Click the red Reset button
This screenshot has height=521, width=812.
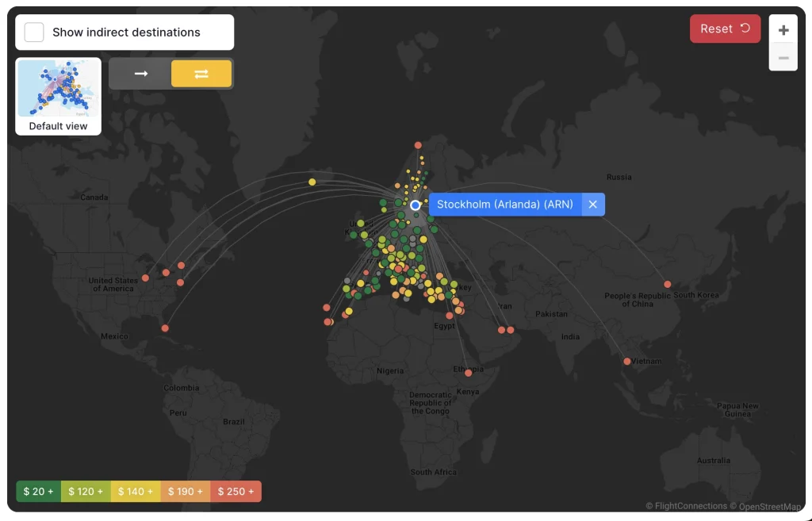[x=725, y=29]
